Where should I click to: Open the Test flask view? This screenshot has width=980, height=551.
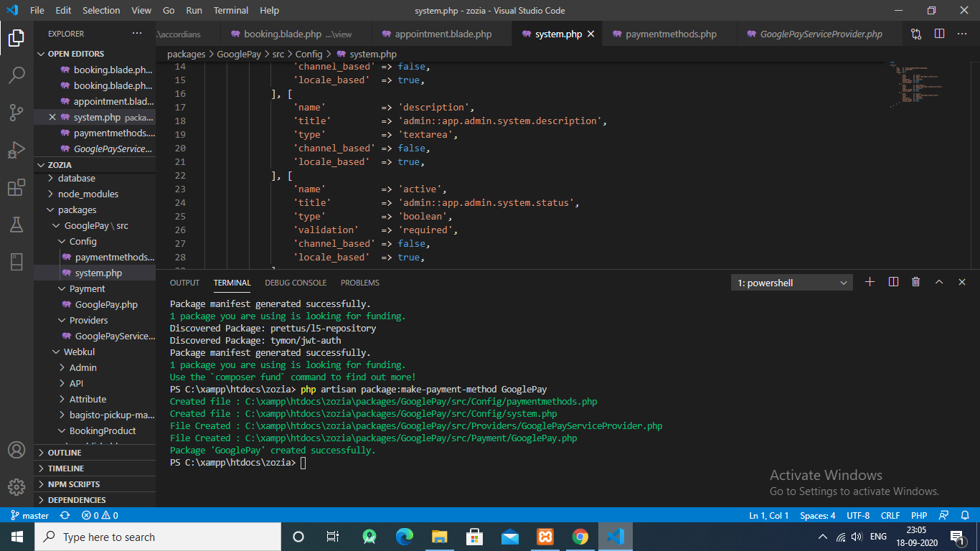[x=17, y=225]
